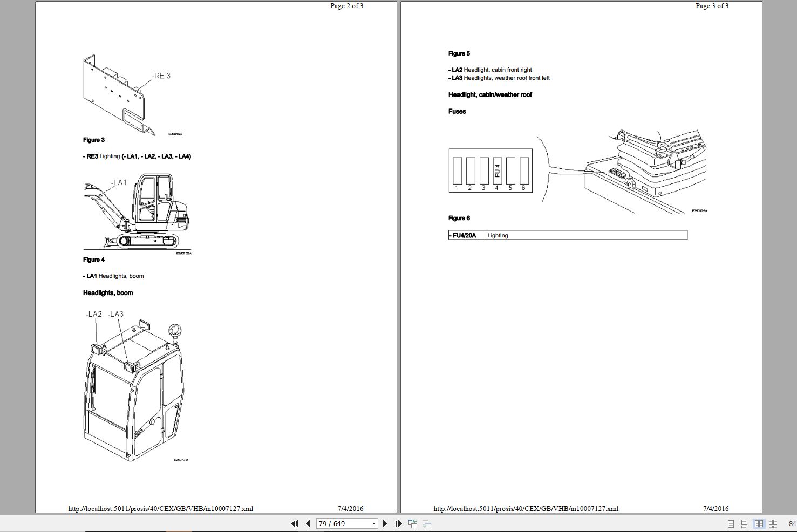Image resolution: width=797 pixels, height=532 pixels.
Task: Click the "Figure 6" caption
Action: pos(459,218)
